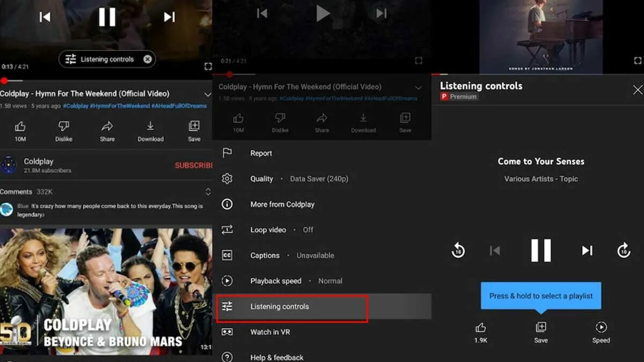Pause the video in the left panel
Image resolution: width=644 pixels, height=362 pixels.
click(x=107, y=17)
